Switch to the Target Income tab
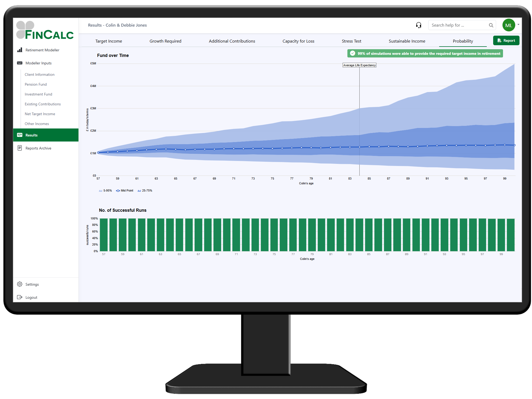The height and width of the screenshot is (399, 532). [x=109, y=41]
